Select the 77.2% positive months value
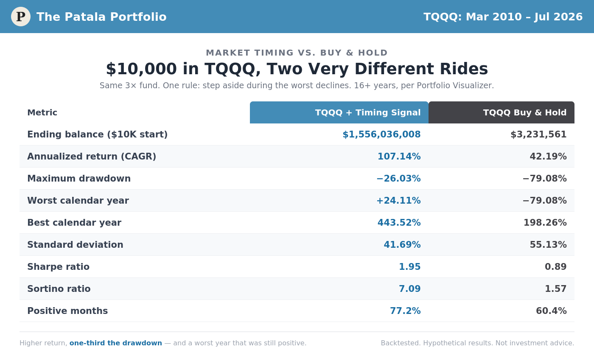Image resolution: width=594 pixels, height=364 pixels. pos(405,311)
